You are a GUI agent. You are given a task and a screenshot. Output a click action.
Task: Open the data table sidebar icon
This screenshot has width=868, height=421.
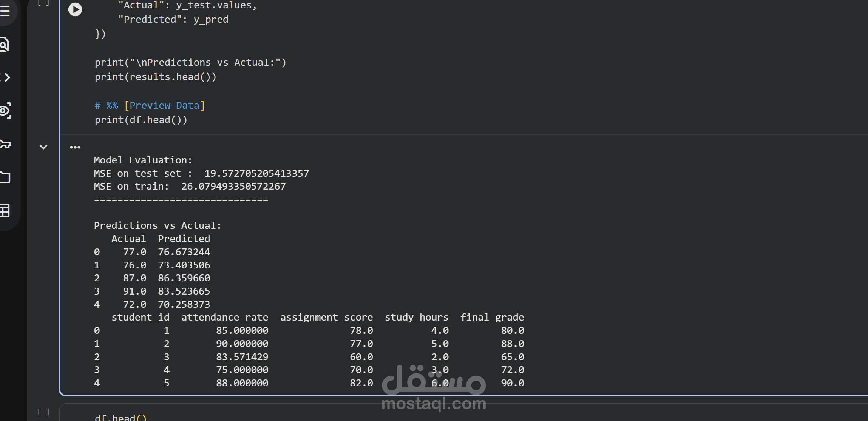[x=5, y=210]
